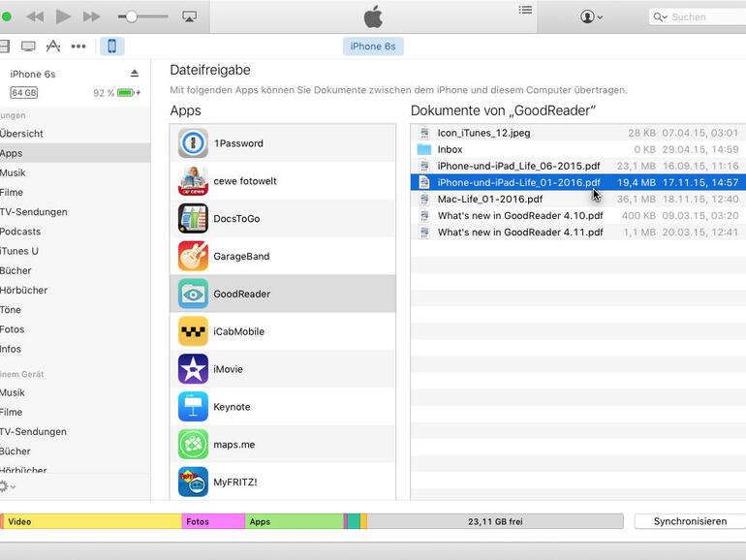This screenshot has height=560, width=746.
Task: Click the play button
Action: [x=63, y=16]
